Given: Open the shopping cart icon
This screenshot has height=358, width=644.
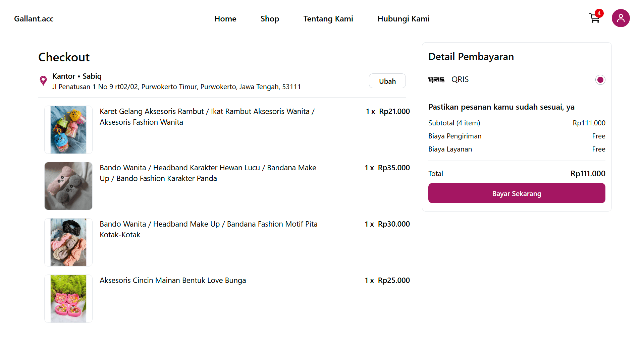Looking at the screenshot, I should [x=594, y=18].
